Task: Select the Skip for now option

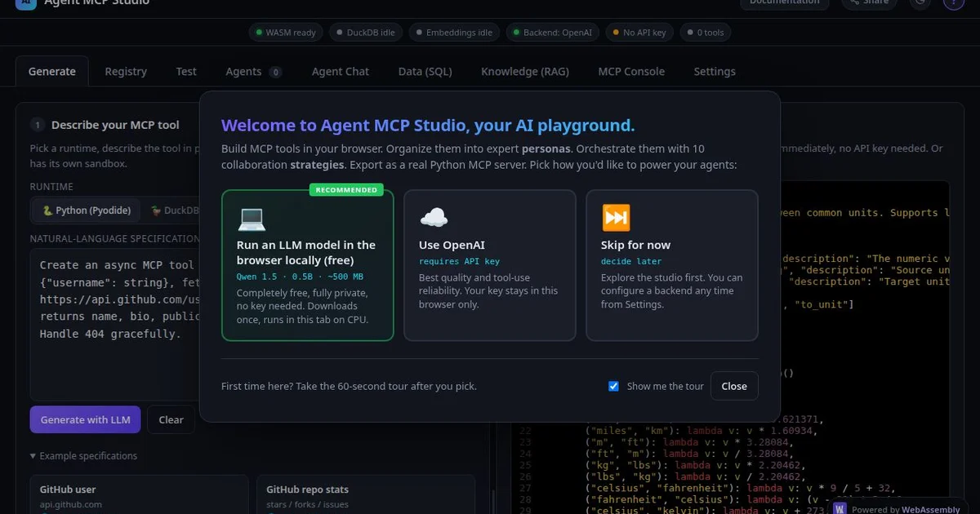Action: [x=672, y=265]
